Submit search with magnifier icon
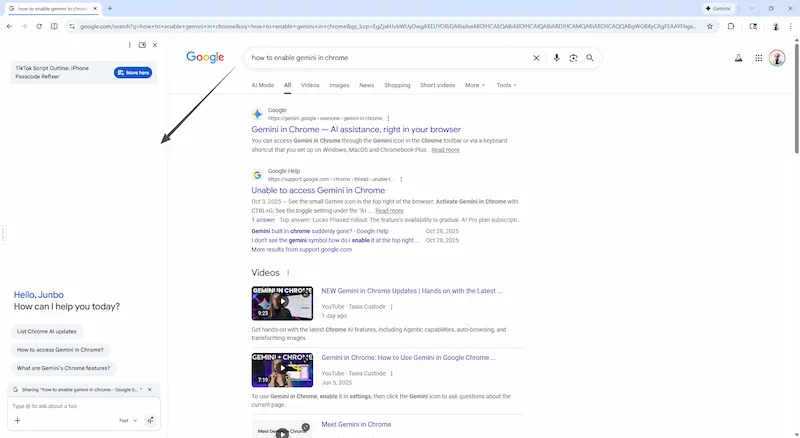The image size is (800, 438). coord(590,58)
